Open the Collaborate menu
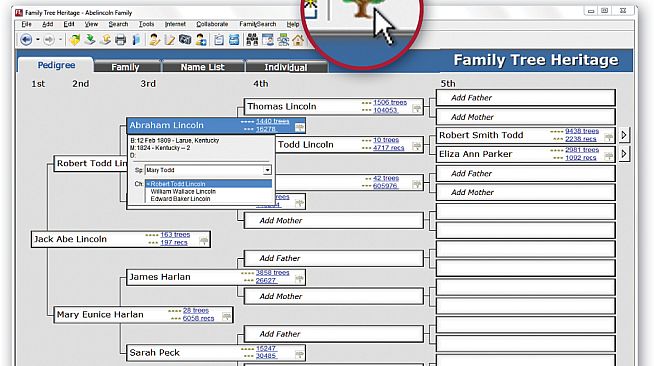 tap(212, 24)
